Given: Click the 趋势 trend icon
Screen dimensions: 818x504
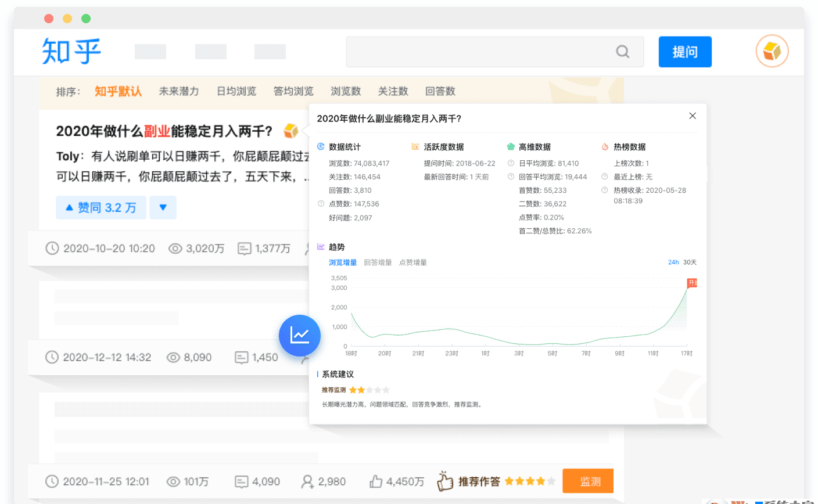Looking at the screenshot, I should pyautogui.click(x=321, y=247).
